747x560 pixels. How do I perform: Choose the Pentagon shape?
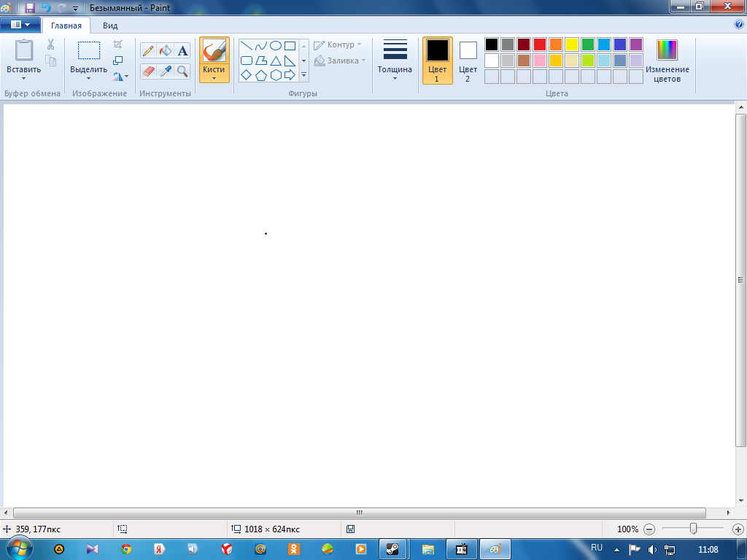pyautogui.click(x=261, y=75)
